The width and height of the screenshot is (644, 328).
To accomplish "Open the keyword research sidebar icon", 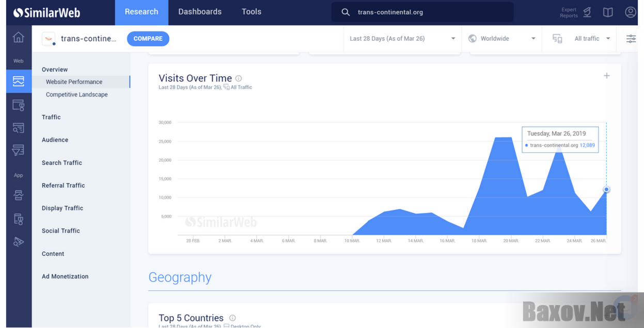I will pyautogui.click(x=19, y=128).
